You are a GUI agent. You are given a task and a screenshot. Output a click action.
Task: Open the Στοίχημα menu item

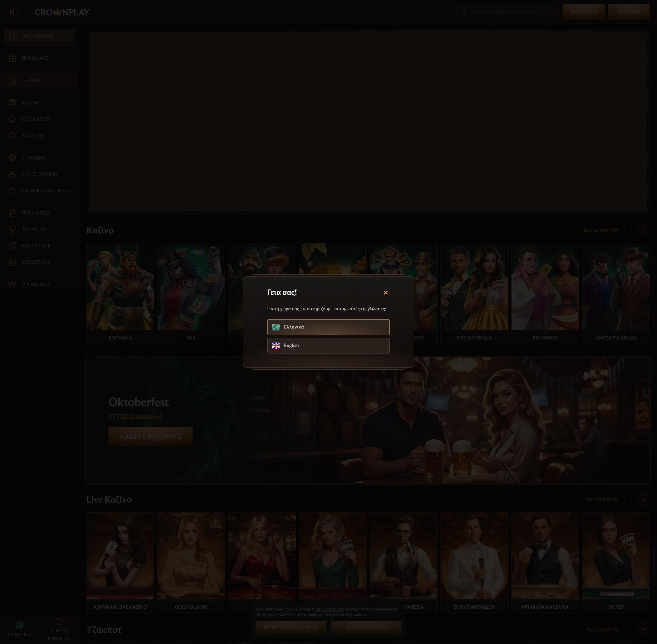click(34, 158)
